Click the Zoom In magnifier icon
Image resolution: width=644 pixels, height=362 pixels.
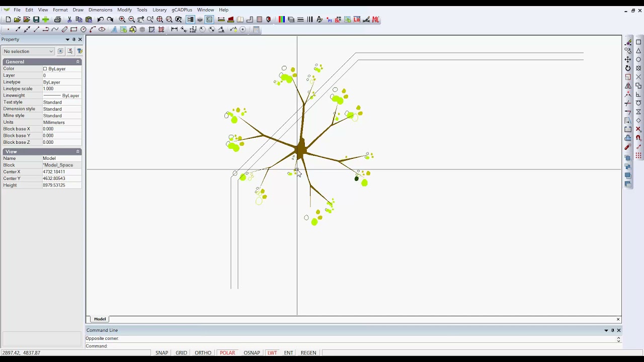(122, 20)
